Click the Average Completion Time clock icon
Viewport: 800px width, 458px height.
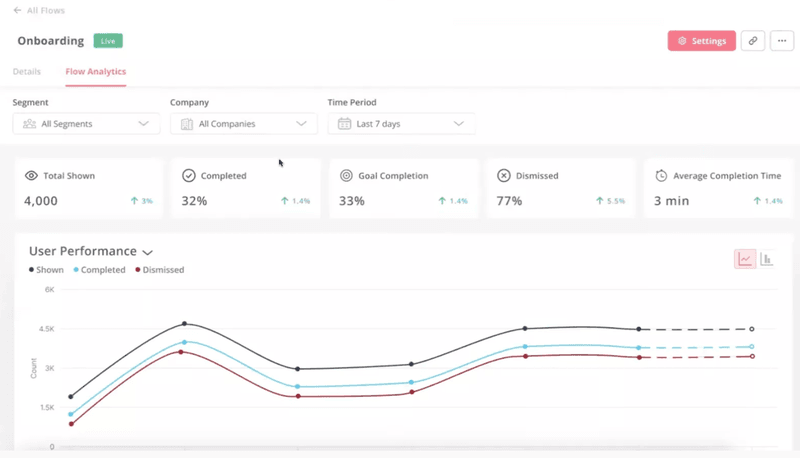click(661, 176)
